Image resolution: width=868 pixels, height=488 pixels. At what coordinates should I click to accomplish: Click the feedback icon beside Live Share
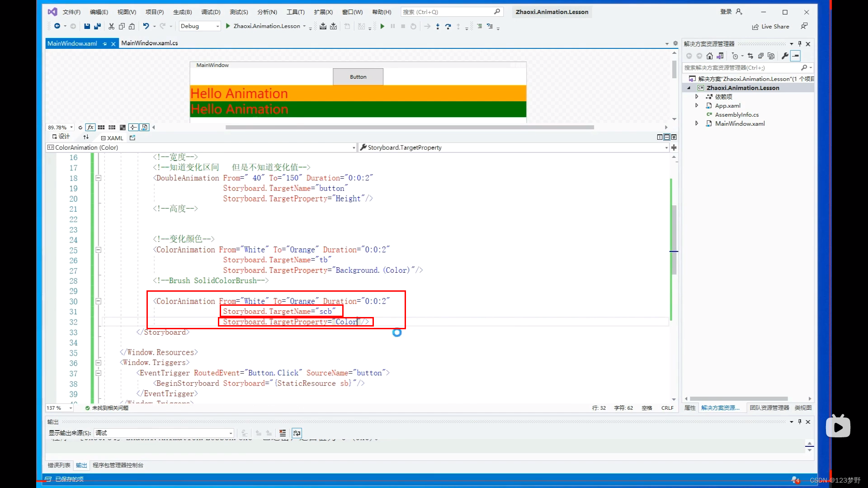point(804,26)
